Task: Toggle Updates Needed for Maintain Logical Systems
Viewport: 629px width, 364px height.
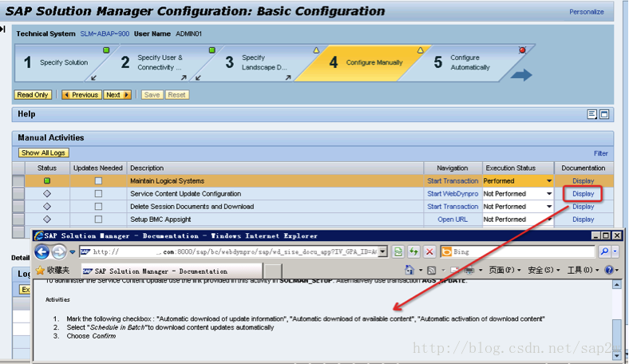Action: (98, 181)
